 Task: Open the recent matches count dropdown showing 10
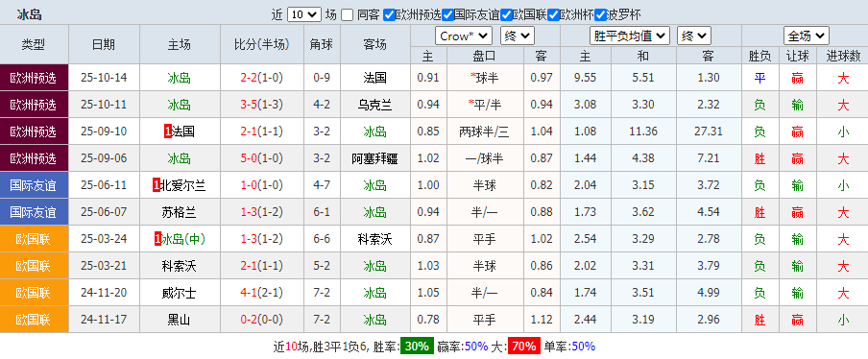[304, 15]
